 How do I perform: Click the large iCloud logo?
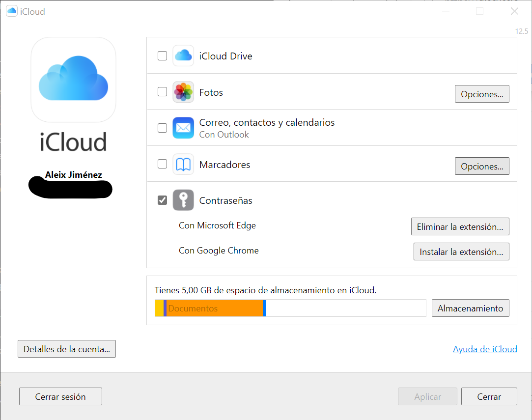click(73, 80)
